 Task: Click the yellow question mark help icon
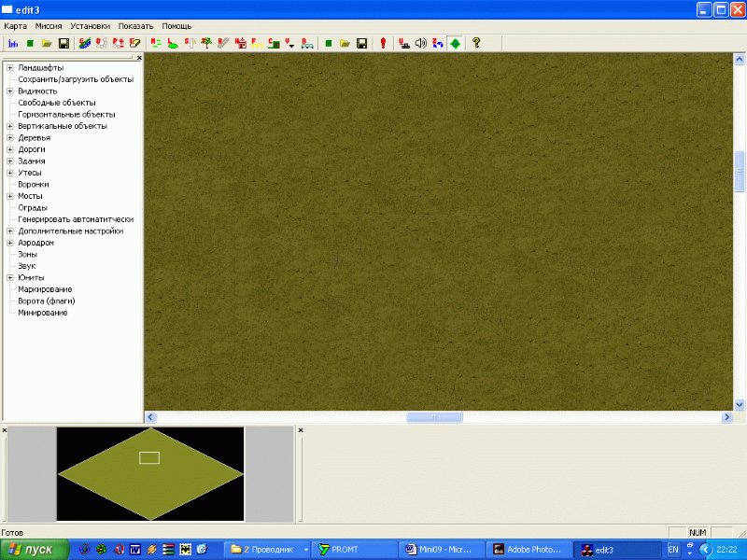click(x=476, y=43)
